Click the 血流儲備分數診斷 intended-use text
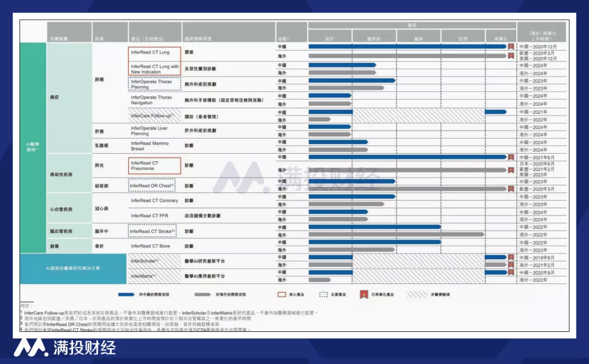The image size is (589, 364). pyautogui.click(x=202, y=216)
